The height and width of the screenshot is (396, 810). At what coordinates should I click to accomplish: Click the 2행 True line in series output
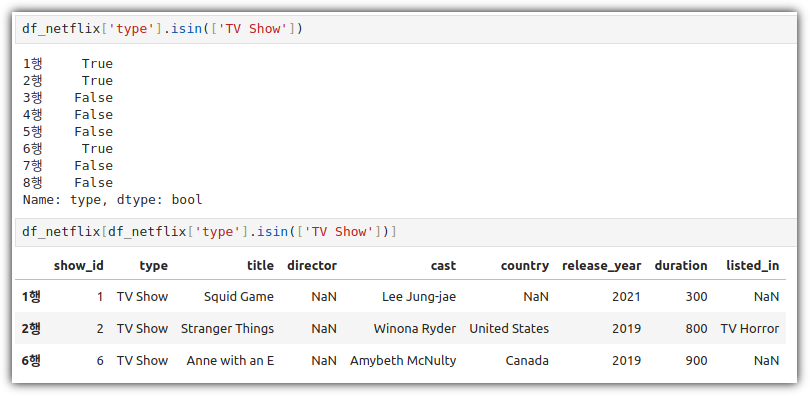point(68,81)
